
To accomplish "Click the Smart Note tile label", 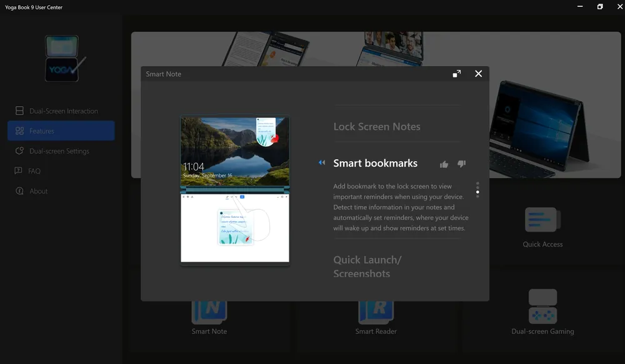I will pos(209,332).
